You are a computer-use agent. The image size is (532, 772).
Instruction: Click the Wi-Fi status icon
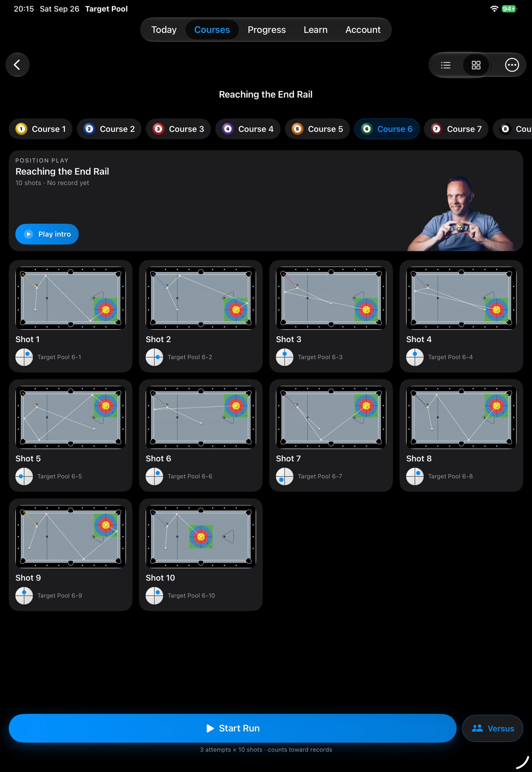click(494, 9)
